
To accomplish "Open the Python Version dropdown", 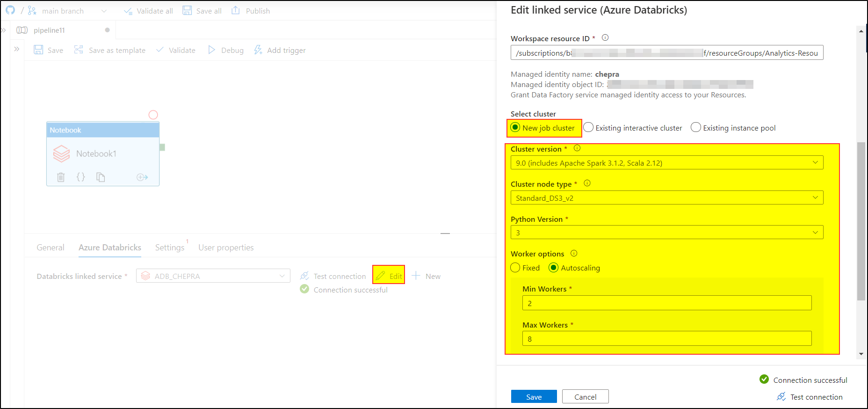I will pyautogui.click(x=667, y=233).
